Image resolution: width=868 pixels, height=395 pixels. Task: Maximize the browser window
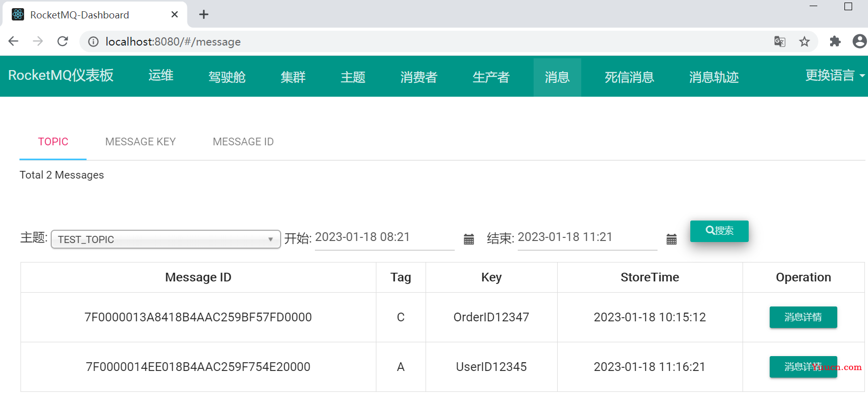(x=849, y=6)
